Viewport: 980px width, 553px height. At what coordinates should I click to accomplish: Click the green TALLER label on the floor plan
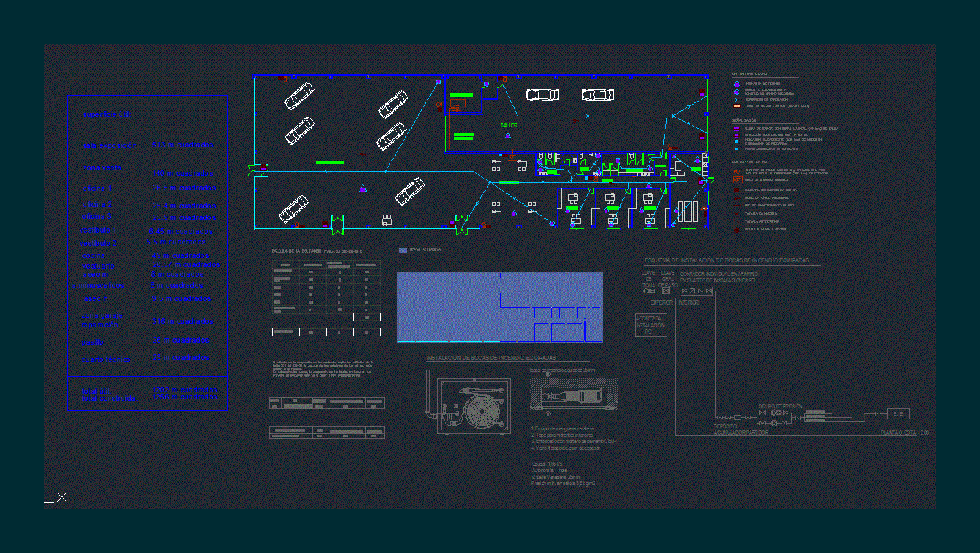[x=509, y=125]
